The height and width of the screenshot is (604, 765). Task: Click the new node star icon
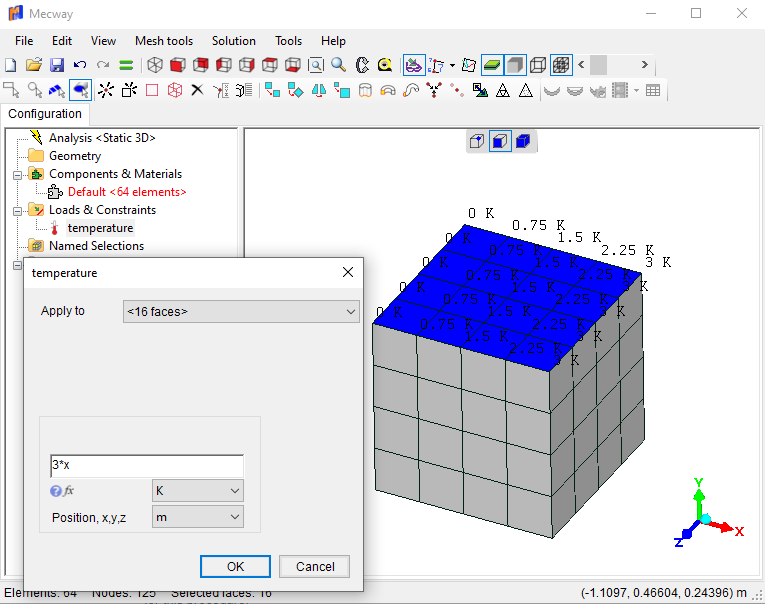tap(105, 90)
